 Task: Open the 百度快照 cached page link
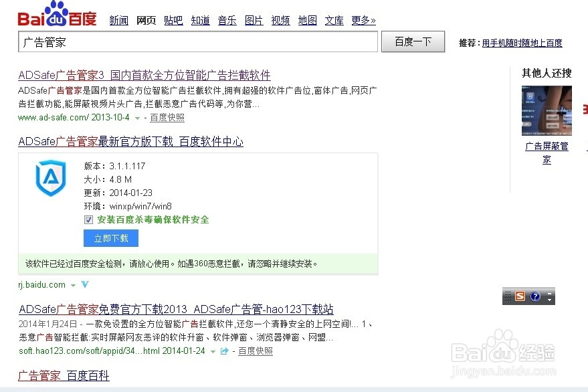coord(167,117)
